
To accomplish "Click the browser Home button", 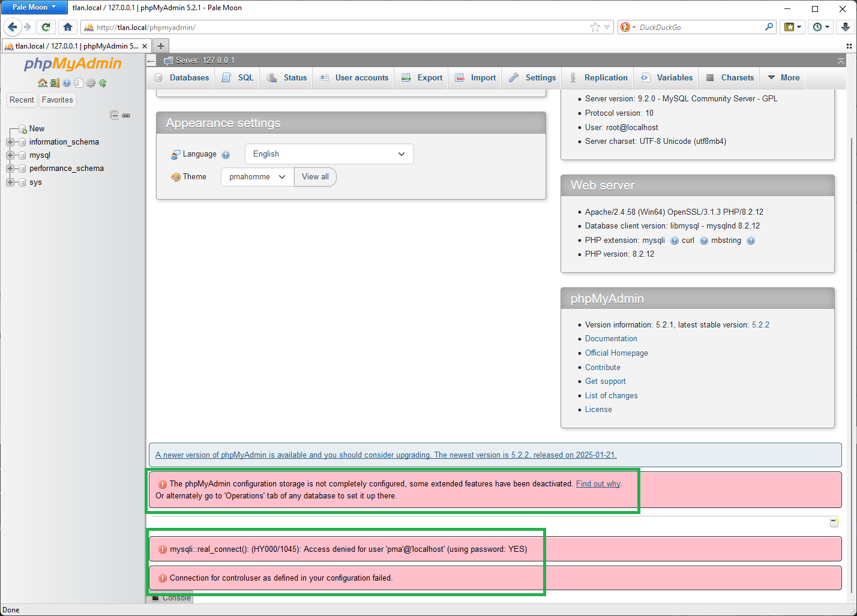I will click(68, 27).
